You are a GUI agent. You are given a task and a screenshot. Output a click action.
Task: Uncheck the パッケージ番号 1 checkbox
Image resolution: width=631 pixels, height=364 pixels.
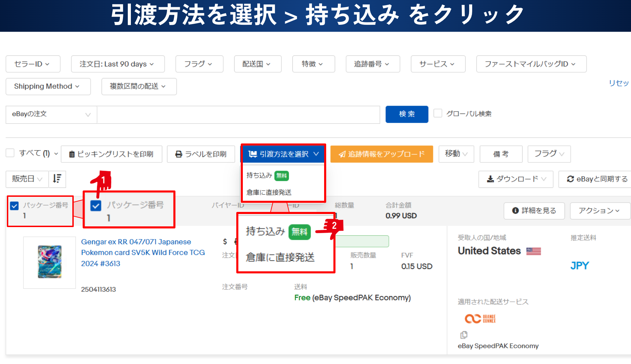[x=14, y=206]
